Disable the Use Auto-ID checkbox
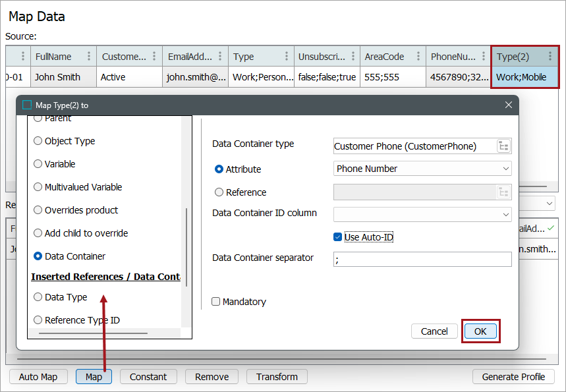566x392 pixels. point(338,237)
